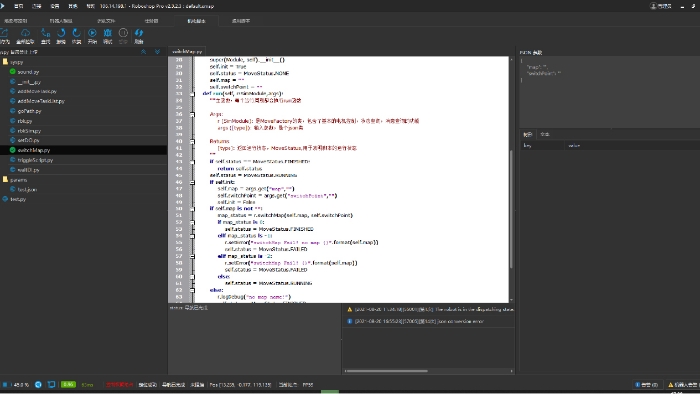
Task: Switch to the last tab in the tab row
Action: [241, 21]
